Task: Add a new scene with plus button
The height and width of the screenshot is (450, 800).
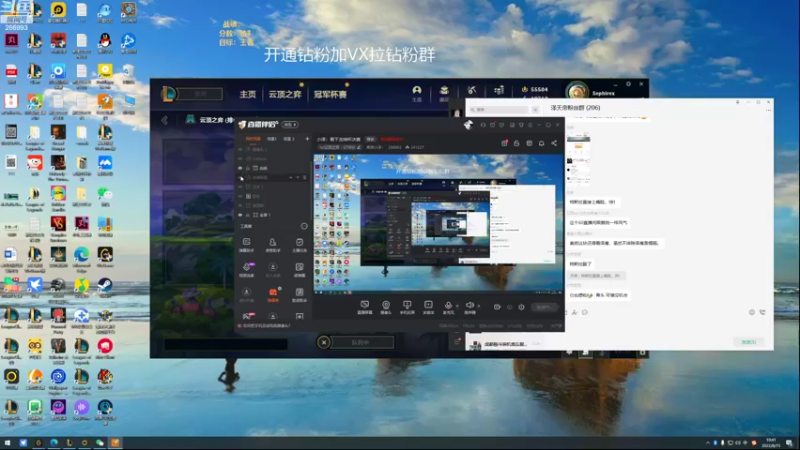Action: pos(307,139)
